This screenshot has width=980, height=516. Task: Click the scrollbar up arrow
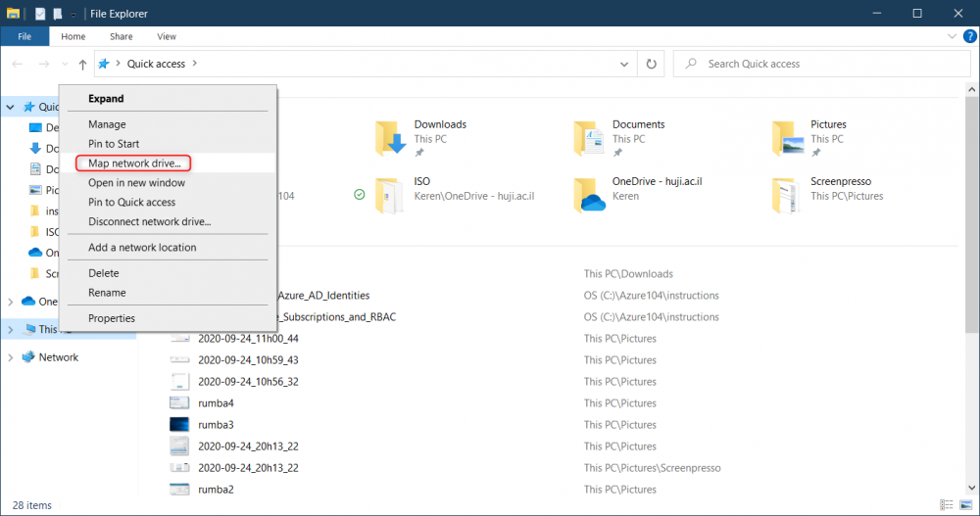[972, 90]
